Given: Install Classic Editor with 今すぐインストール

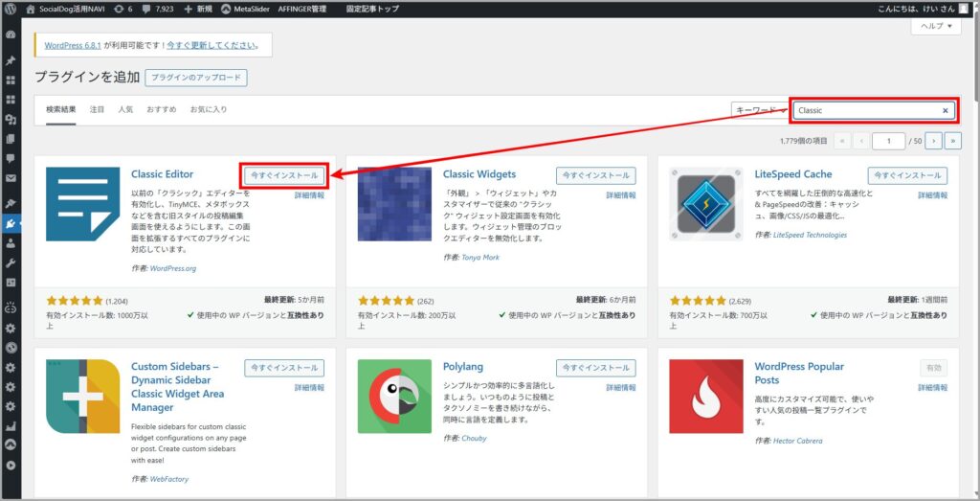Looking at the screenshot, I should point(284,175).
